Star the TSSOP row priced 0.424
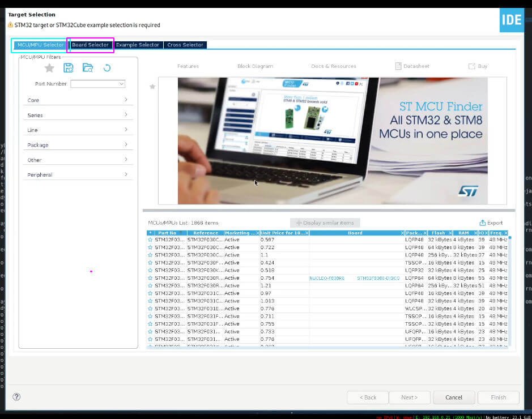This screenshot has width=532, height=419. click(150, 263)
